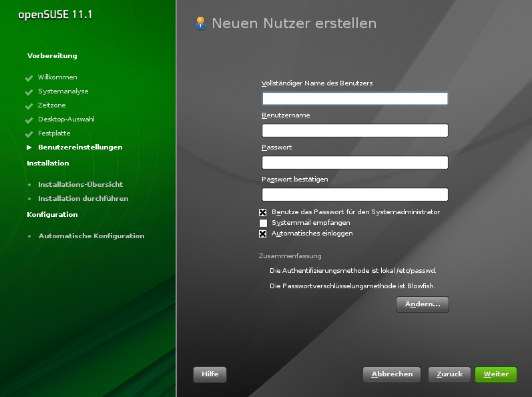The image size is (532, 397).
Task: Click the Benutzername label
Action: [286, 115]
